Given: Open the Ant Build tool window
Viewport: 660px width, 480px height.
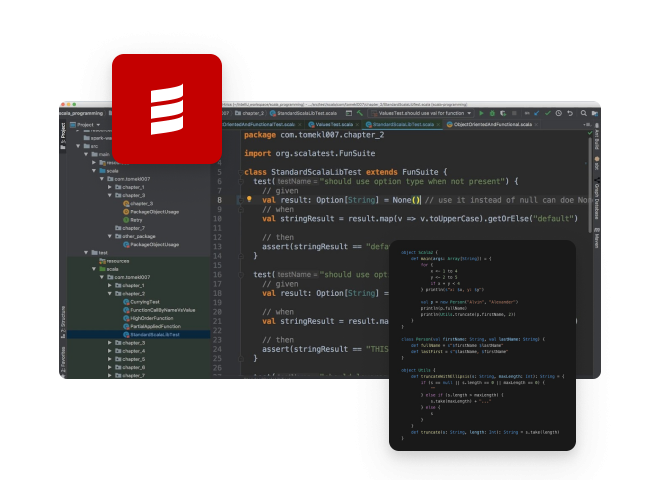Looking at the screenshot, I should [597, 137].
